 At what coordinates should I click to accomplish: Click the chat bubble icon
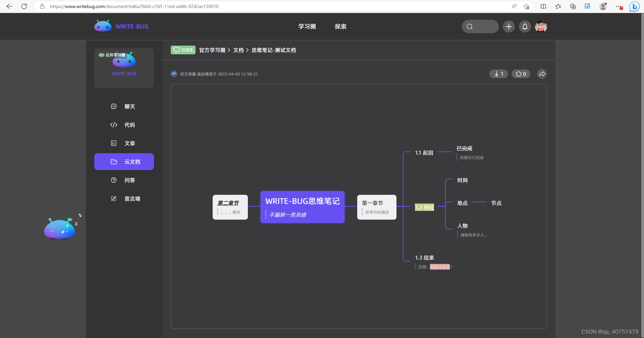tap(114, 106)
